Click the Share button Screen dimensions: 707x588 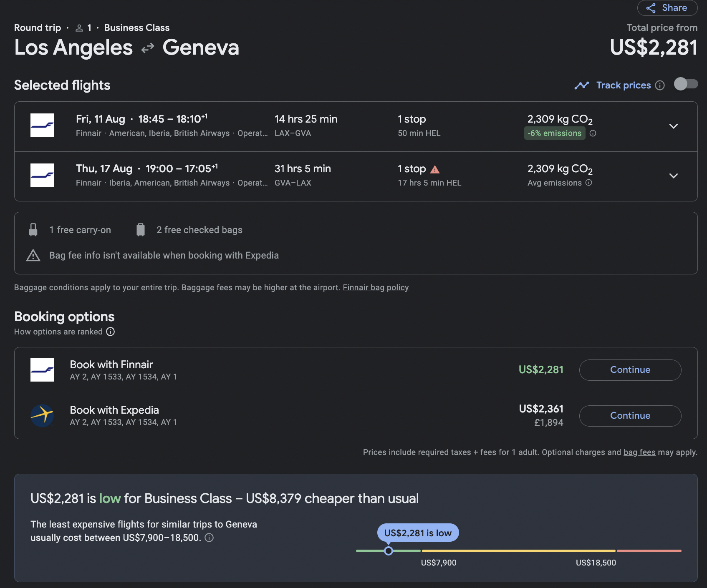[667, 8]
